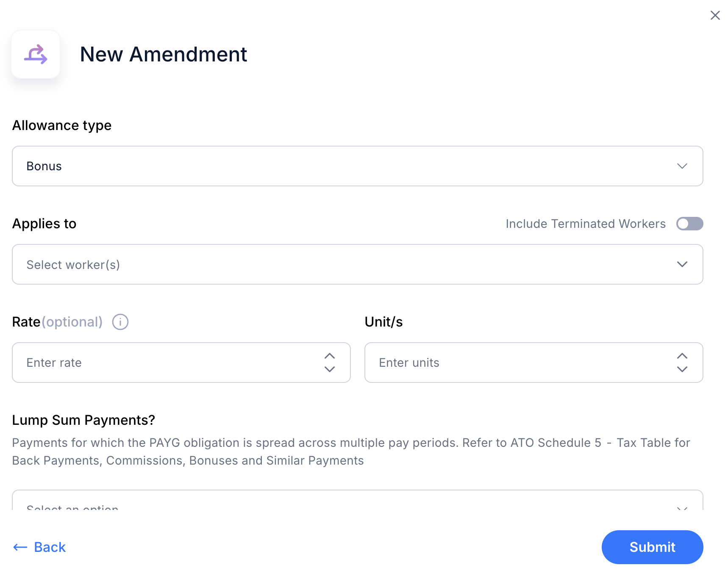
Task: Submit the new amendment
Action: click(x=653, y=547)
